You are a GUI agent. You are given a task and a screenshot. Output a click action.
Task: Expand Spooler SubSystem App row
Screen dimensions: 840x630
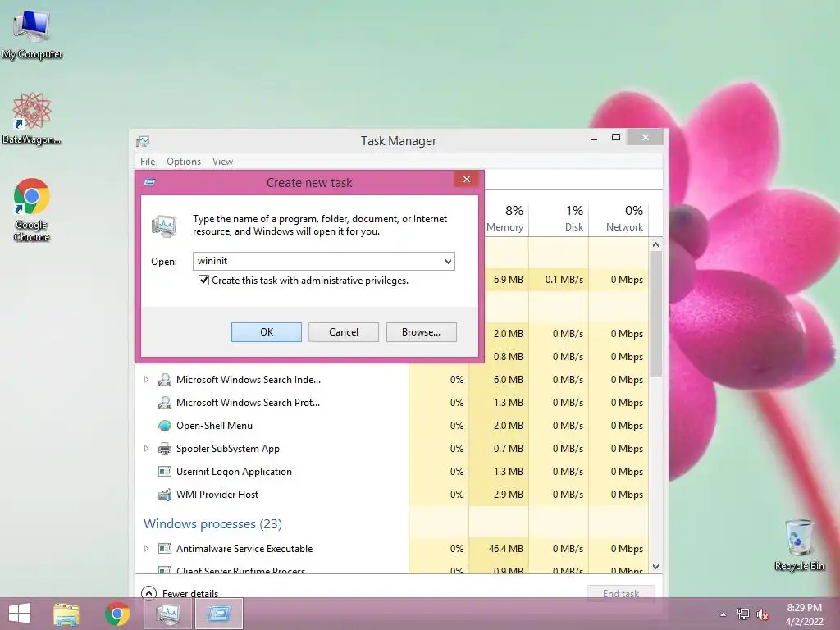tap(146, 449)
